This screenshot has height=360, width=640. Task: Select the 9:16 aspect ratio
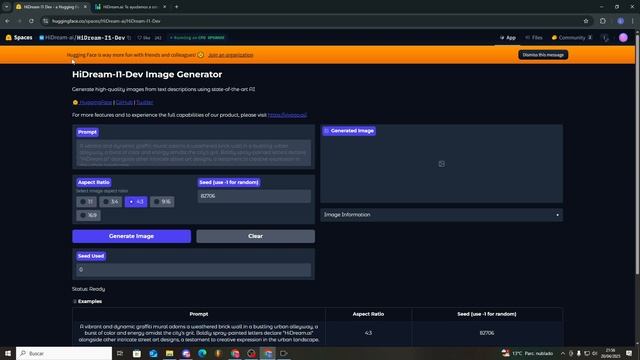click(162, 202)
